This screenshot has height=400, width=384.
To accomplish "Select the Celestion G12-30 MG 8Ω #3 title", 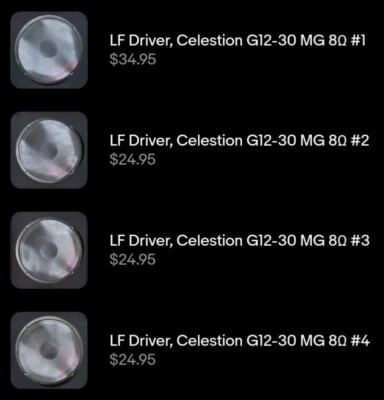I will (x=239, y=241).
